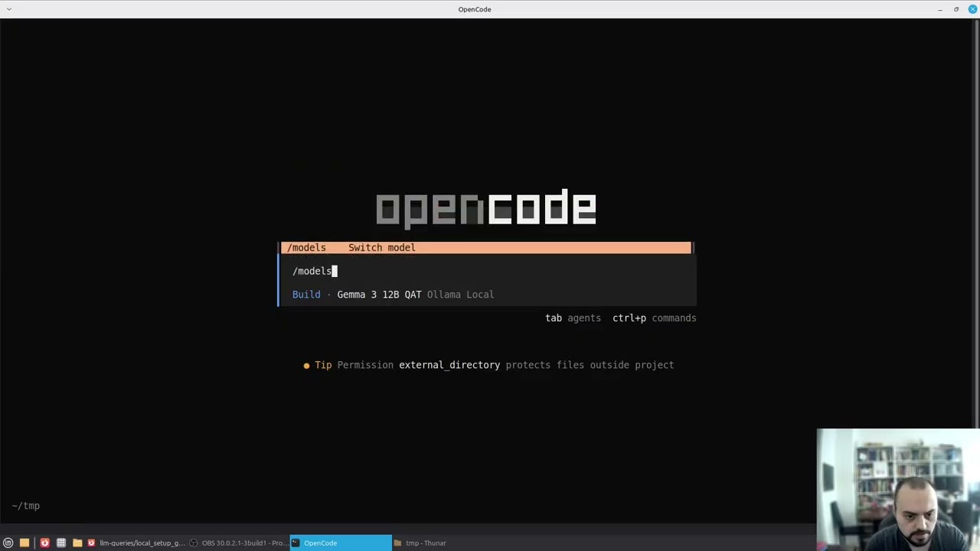Click the show desktop icon in taskbar
The width and height of the screenshot is (980, 551).
pos(24,543)
